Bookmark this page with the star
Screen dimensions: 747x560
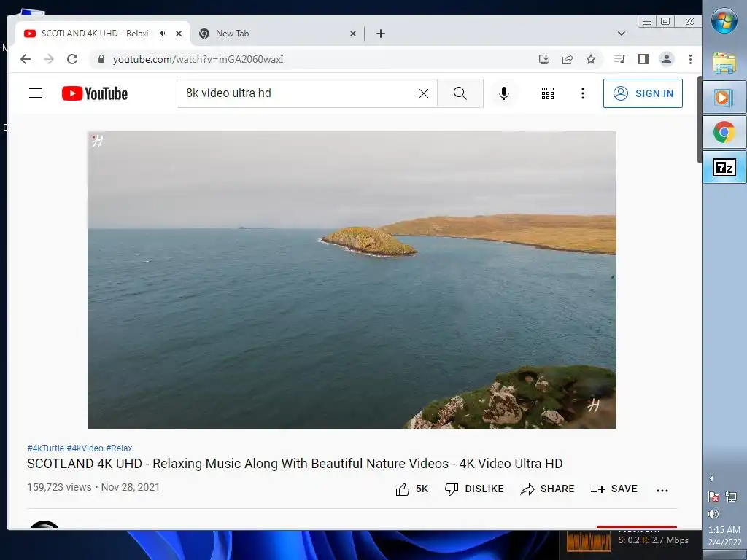pyautogui.click(x=591, y=59)
